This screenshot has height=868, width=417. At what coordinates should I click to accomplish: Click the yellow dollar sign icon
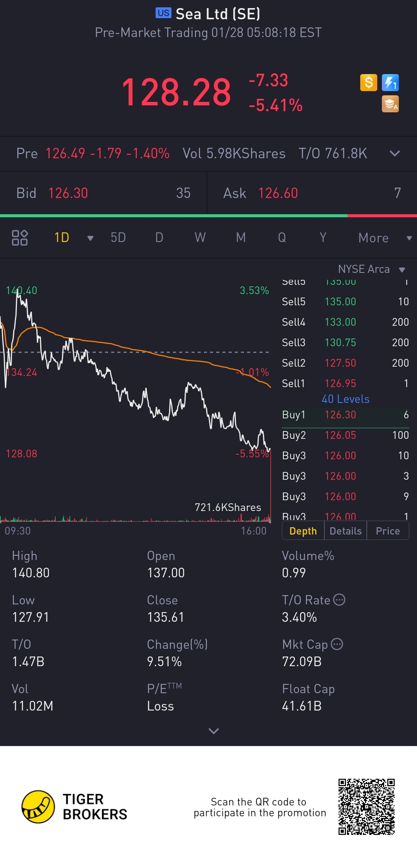368,83
